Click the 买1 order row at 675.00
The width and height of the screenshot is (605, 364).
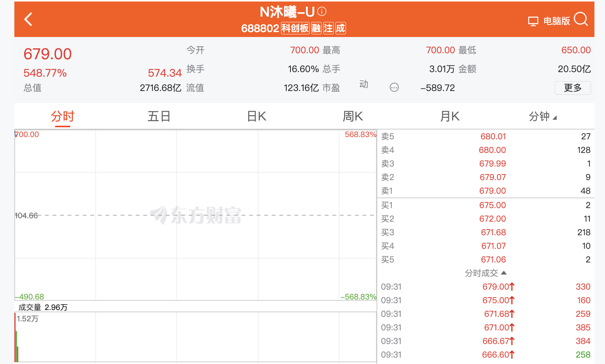(485, 205)
